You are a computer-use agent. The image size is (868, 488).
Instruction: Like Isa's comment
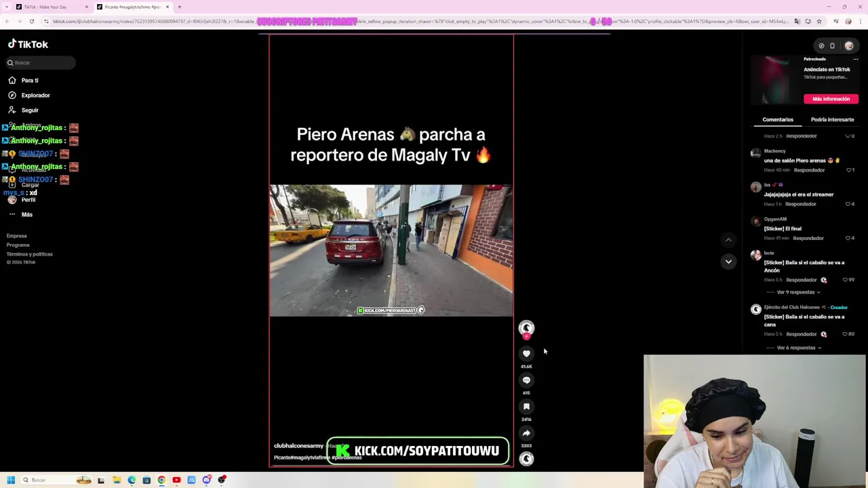[849, 204]
